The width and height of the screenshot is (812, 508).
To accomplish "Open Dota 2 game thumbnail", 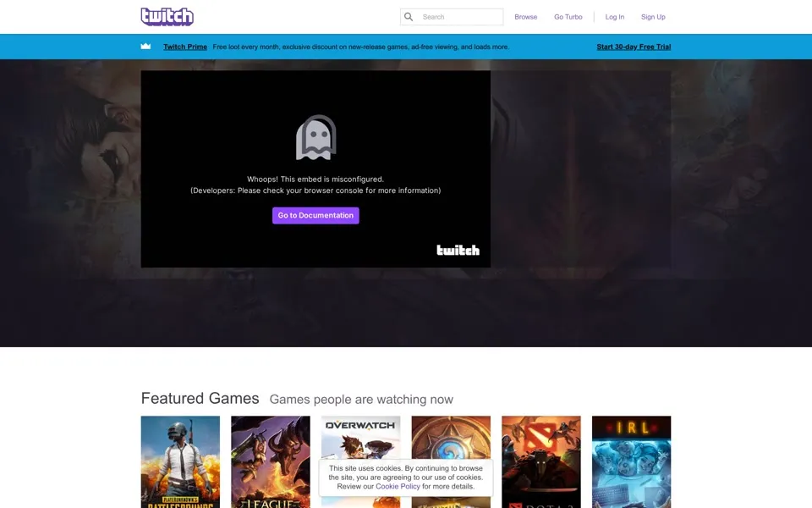I will click(x=541, y=462).
